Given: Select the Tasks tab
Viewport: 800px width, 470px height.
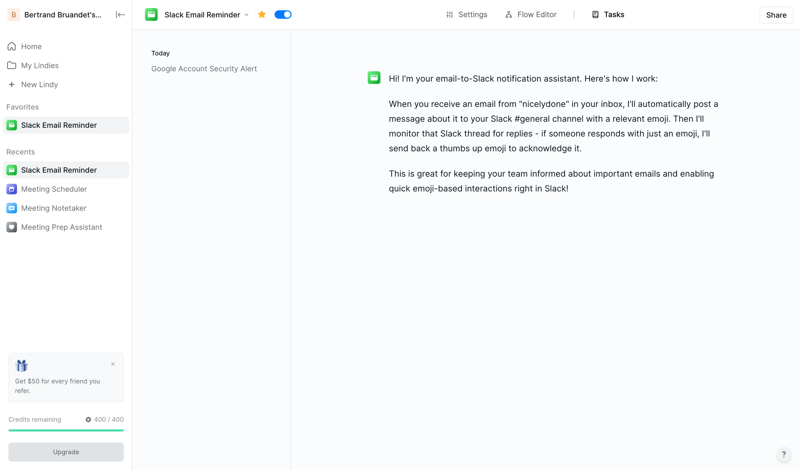Looking at the screenshot, I should click(x=608, y=15).
